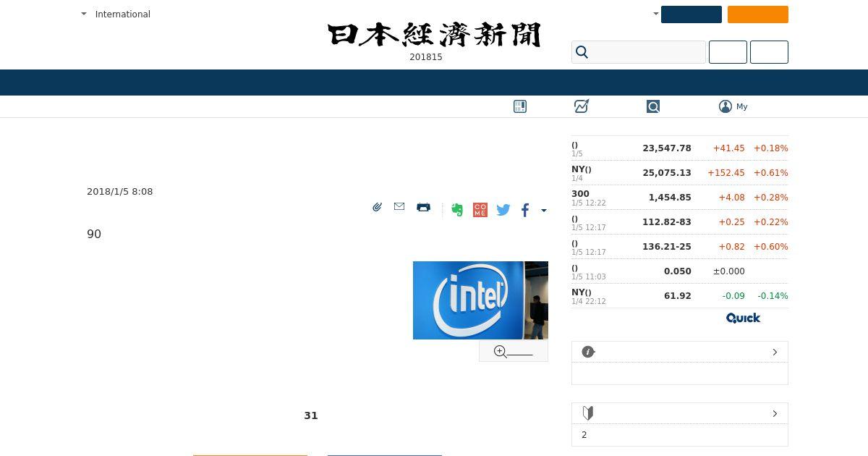This screenshot has height=456, width=868.
Task: Select the NY 25,075.13 index value
Action: tap(667, 173)
